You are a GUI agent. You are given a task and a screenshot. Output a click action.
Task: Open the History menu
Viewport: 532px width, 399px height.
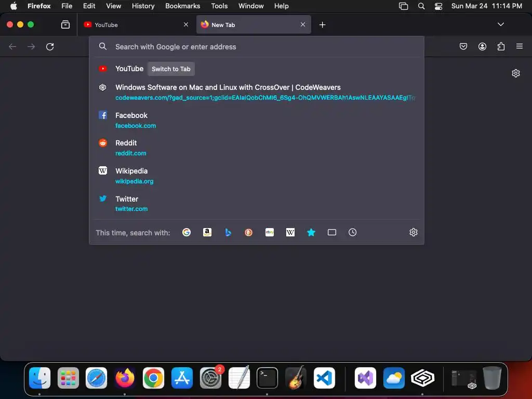[143, 6]
